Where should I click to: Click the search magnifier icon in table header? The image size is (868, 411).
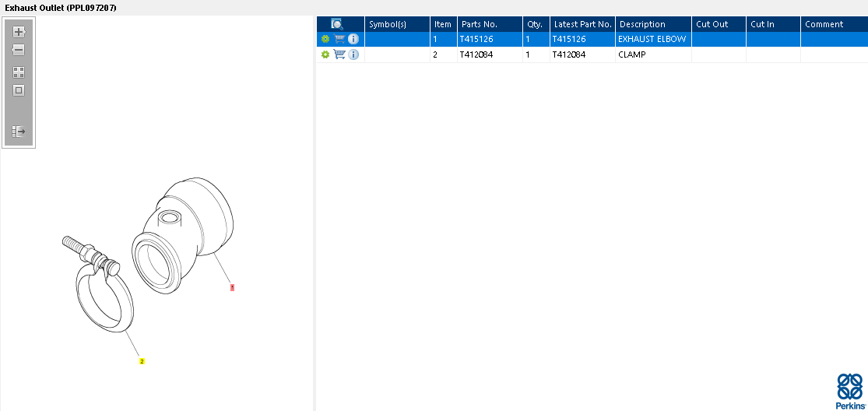pyautogui.click(x=336, y=24)
